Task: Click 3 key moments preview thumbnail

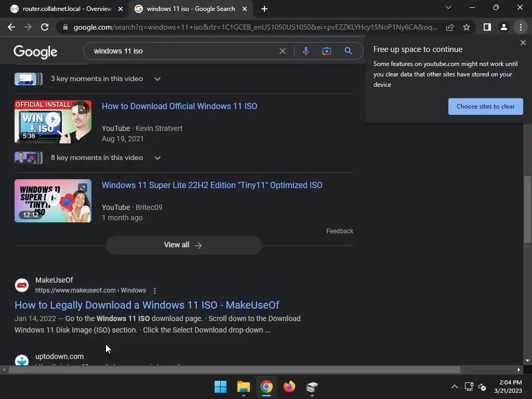Action: click(29, 79)
